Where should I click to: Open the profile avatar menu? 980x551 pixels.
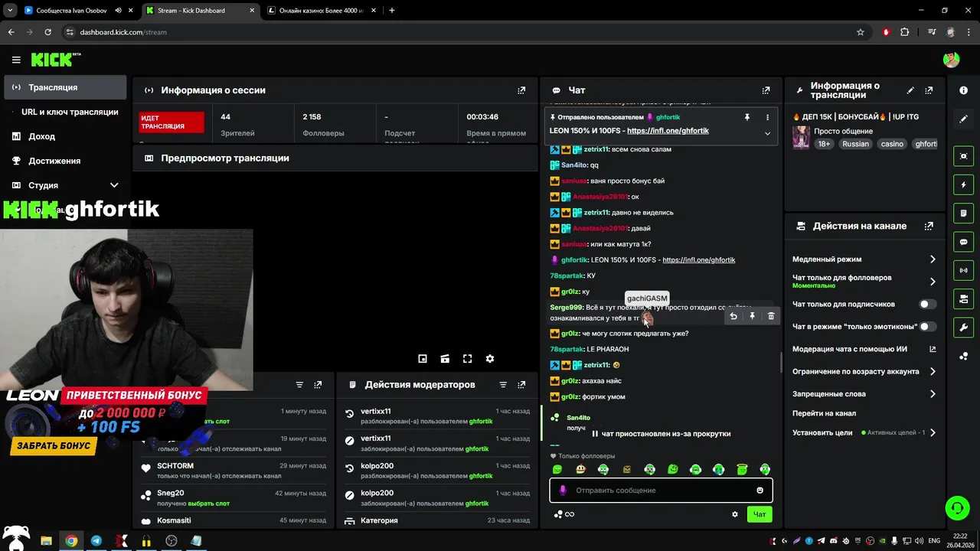tap(951, 60)
